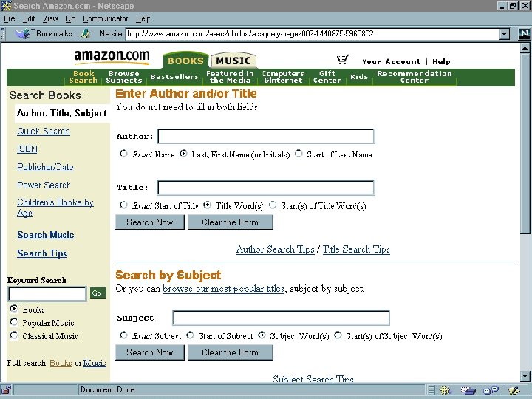Click the location toolbar collapse handle
Viewport: 532px width, 399px height.
[x=3, y=33]
